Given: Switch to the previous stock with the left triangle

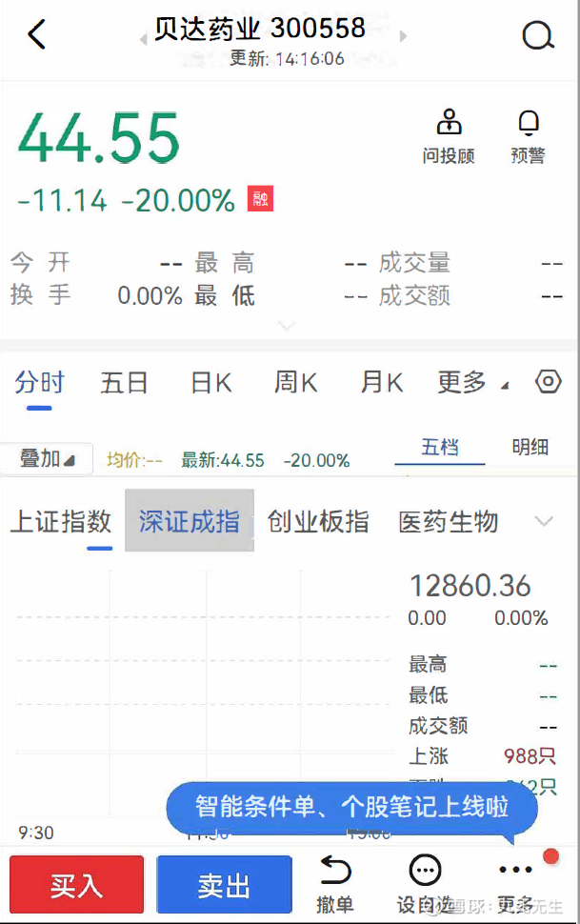Looking at the screenshot, I should coord(143,39).
